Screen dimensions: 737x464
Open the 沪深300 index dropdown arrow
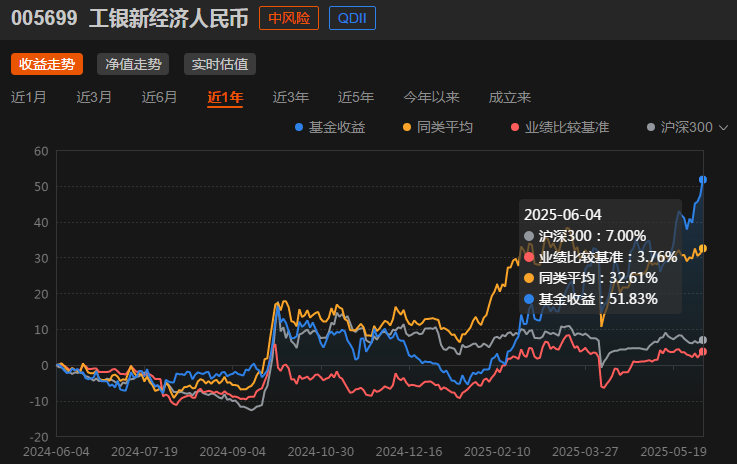coord(724,127)
